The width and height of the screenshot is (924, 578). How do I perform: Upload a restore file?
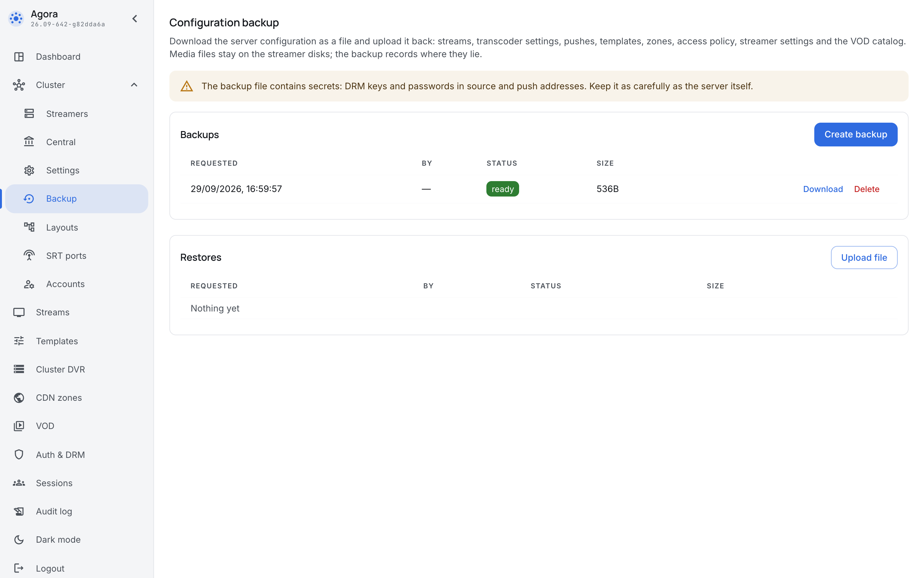864,257
